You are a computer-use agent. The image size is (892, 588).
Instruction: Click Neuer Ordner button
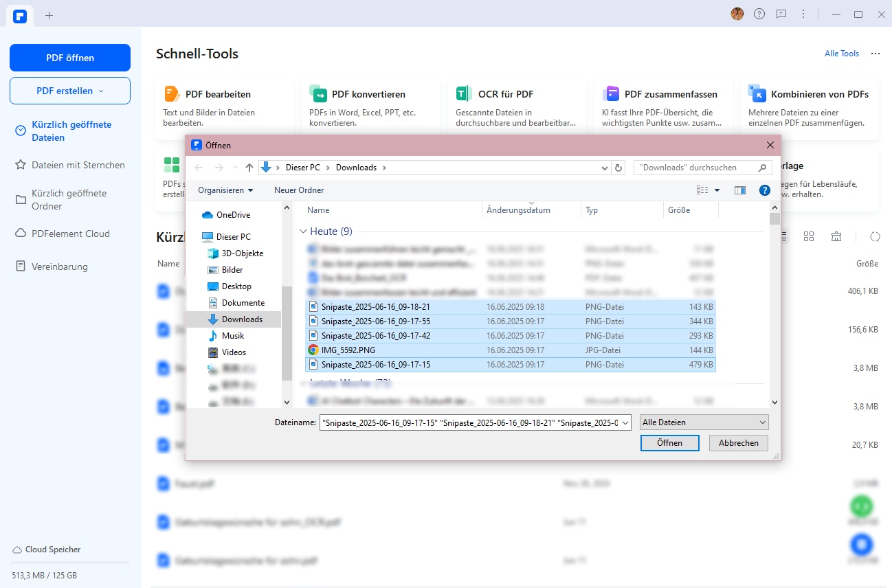click(x=299, y=190)
